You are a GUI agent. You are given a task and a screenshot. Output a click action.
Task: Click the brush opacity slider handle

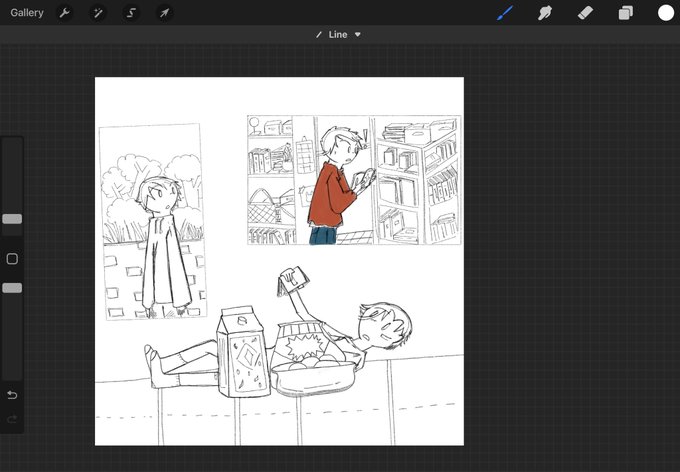point(12,288)
